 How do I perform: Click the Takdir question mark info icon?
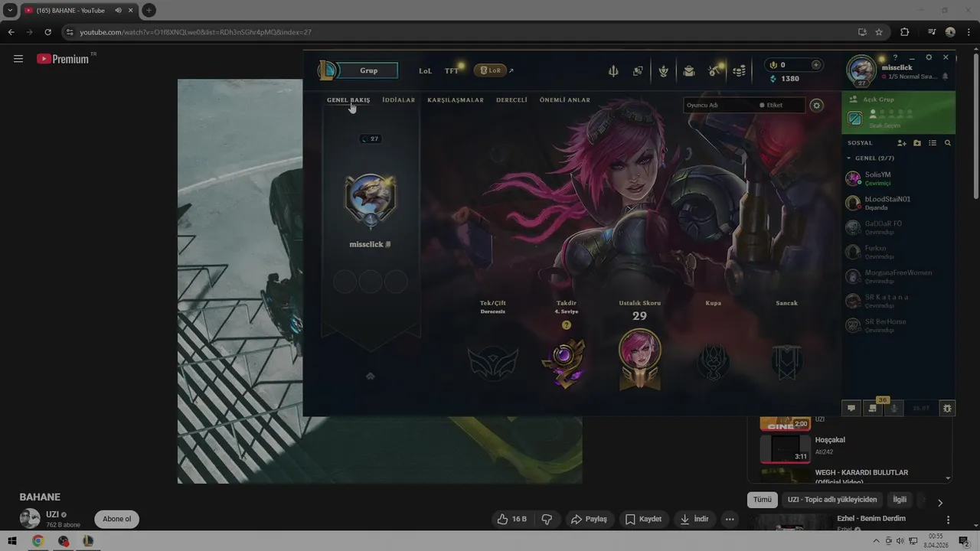[567, 325]
